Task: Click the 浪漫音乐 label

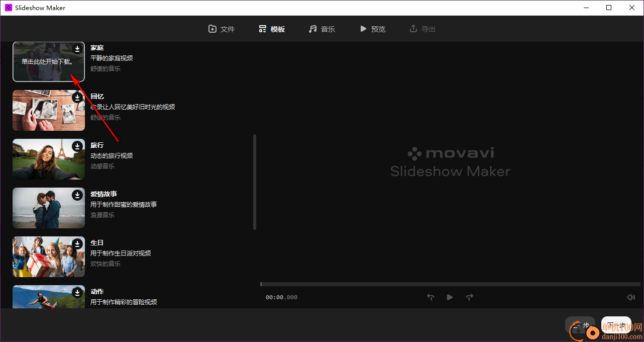Action: tap(102, 215)
